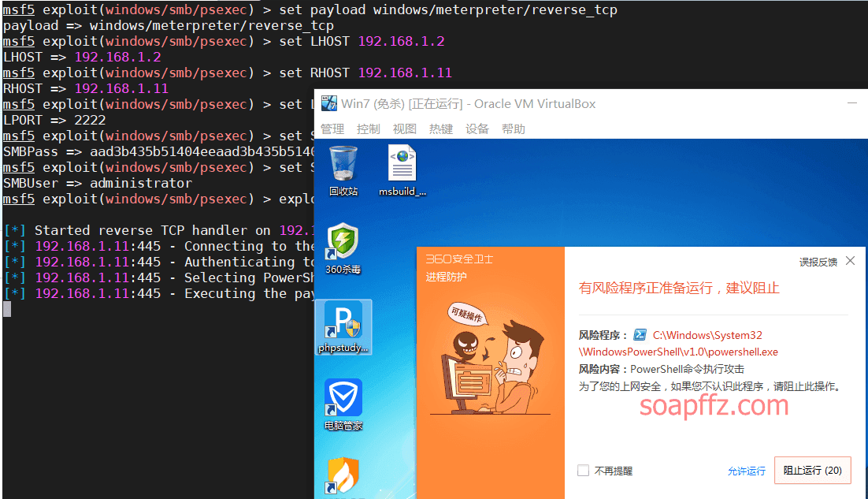Open the 管理 menu in VirtualBox
This screenshot has height=499, width=868.
pos(332,129)
